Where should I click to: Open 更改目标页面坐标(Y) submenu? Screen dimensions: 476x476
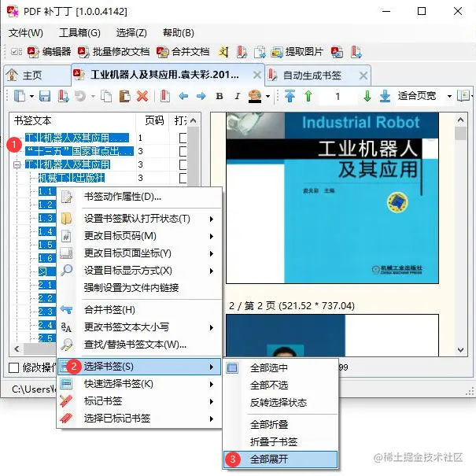139,253
